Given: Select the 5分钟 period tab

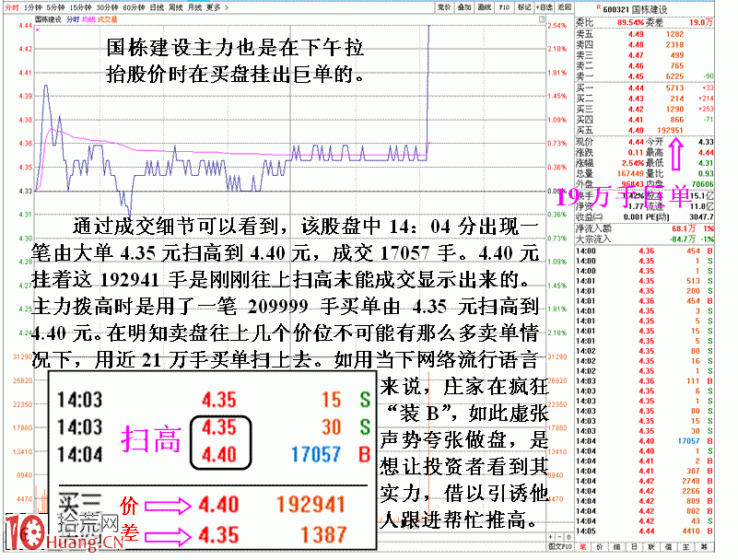Looking at the screenshot, I should point(55,7).
